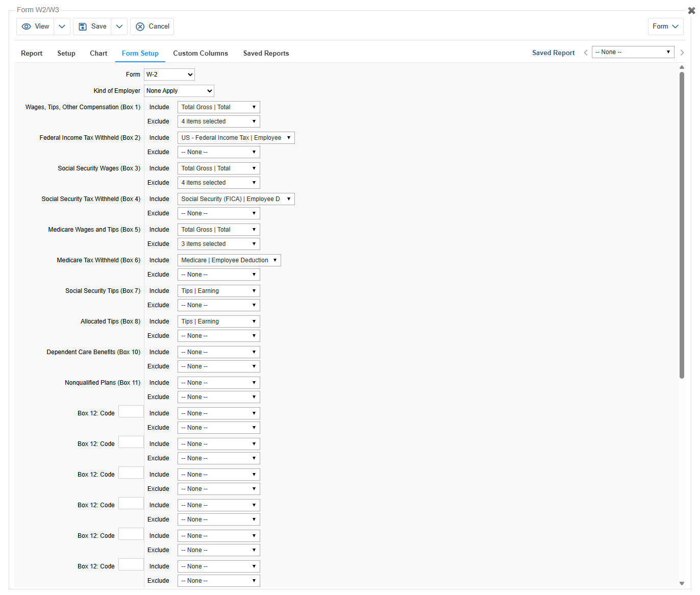This screenshot has width=700, height=595.
Task: Open the Saved Report dropdown
Action: click(x=633, y=52)
